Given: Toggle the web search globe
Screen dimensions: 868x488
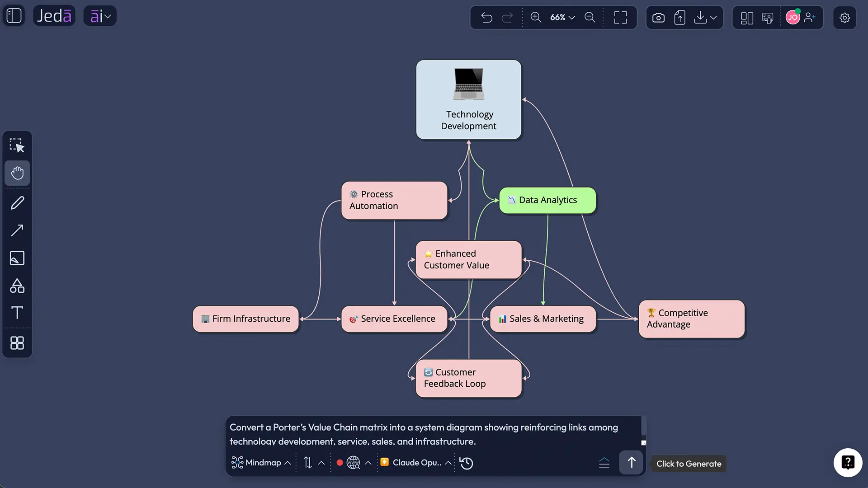Looking at the screenshot, I should click(x=353, y=463).
